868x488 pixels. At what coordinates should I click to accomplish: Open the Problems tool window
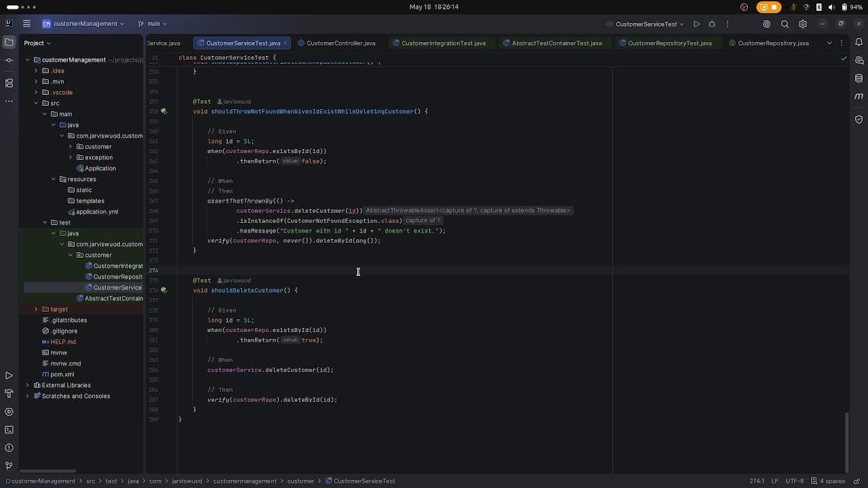[x=9, y=448]
